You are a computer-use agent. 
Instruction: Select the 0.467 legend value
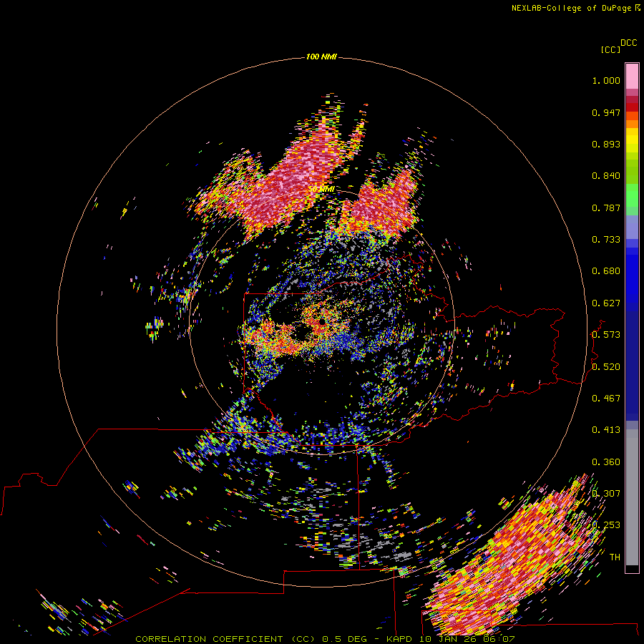pos(606,399)
